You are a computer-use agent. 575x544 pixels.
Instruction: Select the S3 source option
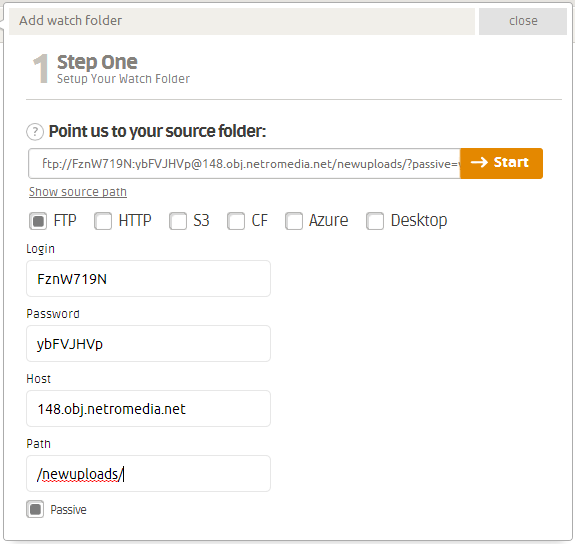click(178, 221)
